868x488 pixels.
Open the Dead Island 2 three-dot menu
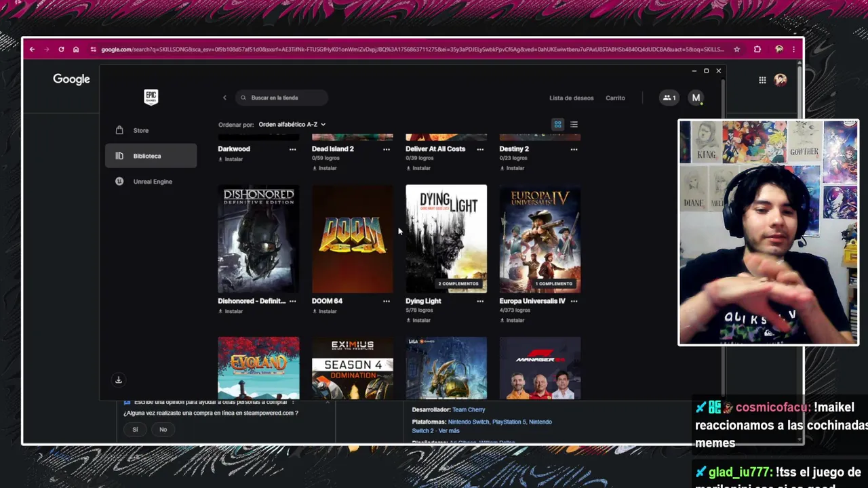pos(387,149)
